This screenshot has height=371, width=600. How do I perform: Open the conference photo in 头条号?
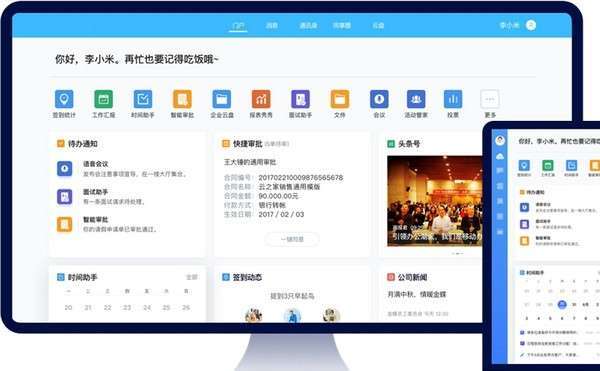(x=435, y=201)
